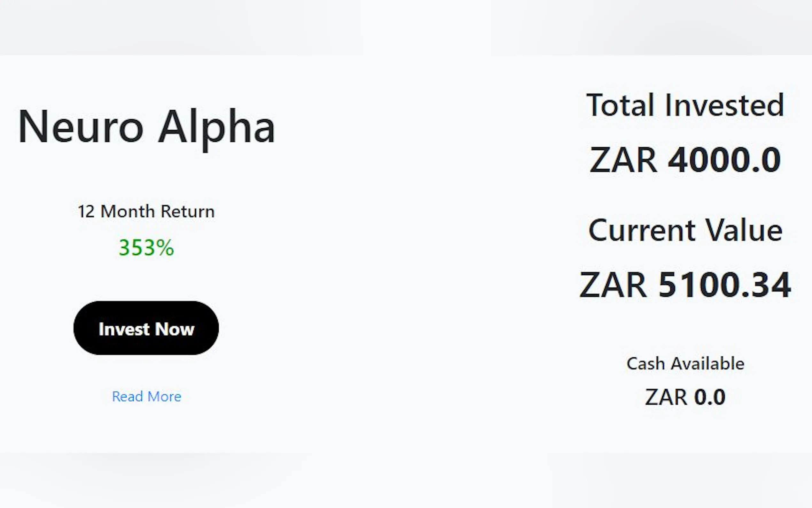
Task: Click the word Neuro in the heading
Action: click(x=81, y=127)
